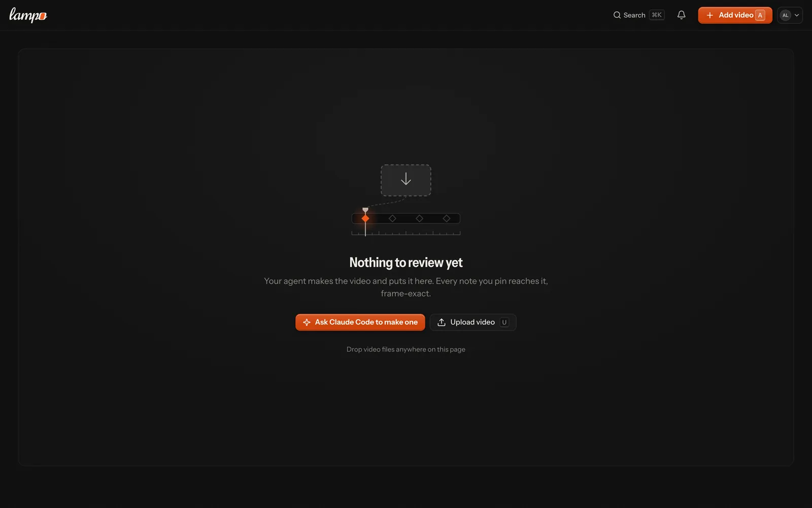Click the dashed drop-zone download arrow illustration
Screen dimensions: 812x508
click(x=406, y=180)
